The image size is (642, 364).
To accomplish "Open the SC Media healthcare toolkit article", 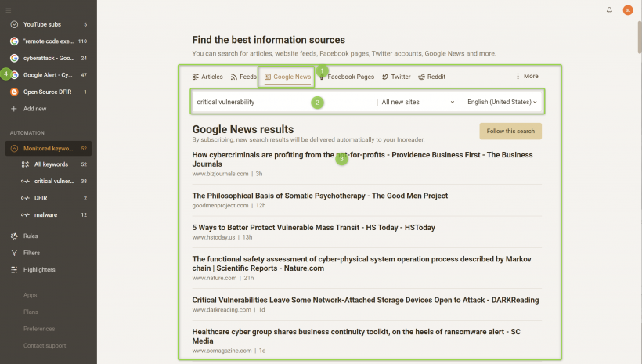I will (x=356, y=336).
